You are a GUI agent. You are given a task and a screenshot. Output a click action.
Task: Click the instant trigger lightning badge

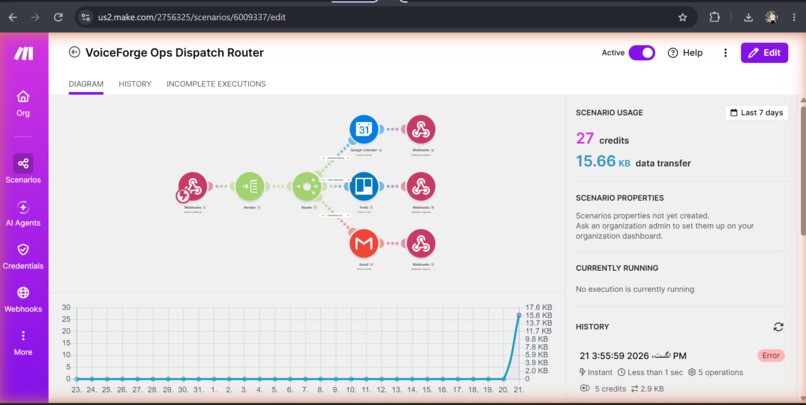[182, 196]
